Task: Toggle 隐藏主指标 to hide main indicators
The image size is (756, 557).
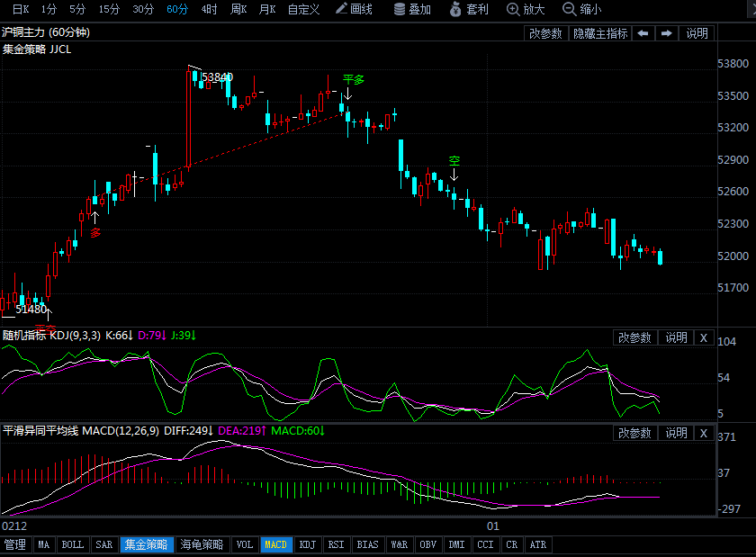Action: 602,32
